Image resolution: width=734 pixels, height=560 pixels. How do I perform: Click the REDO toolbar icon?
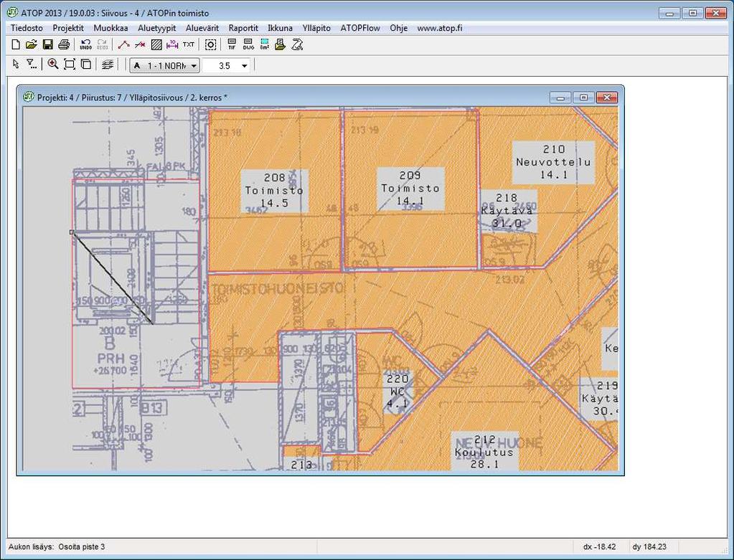point(102,44)
